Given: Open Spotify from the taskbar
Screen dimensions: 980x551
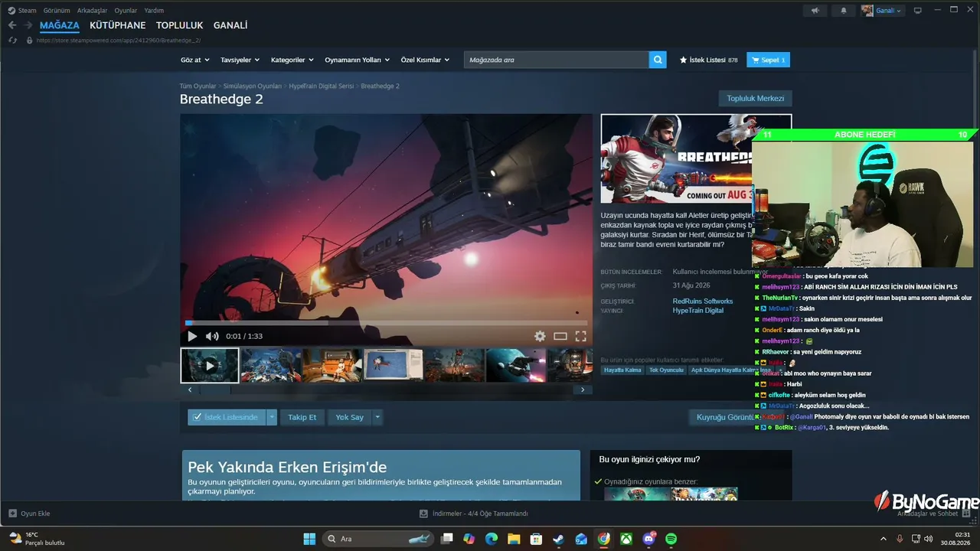Looking at the screenshot, I should 671,539.
